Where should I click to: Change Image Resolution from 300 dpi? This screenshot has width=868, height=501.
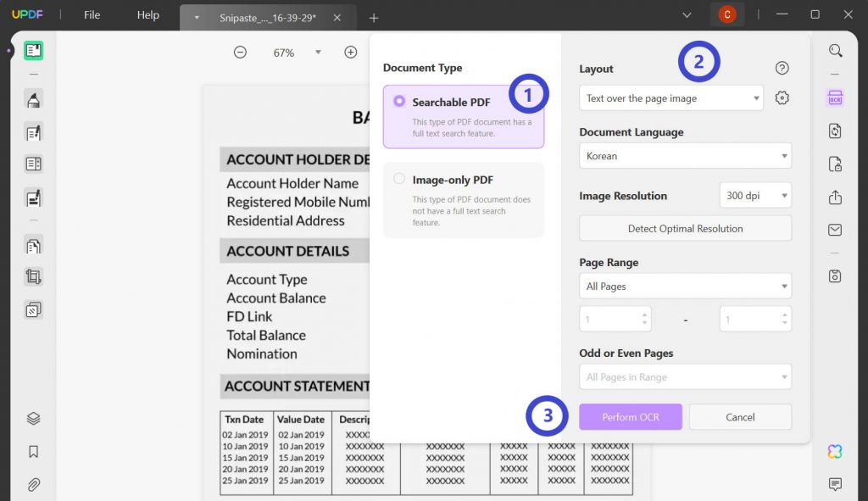click(755, 195)
